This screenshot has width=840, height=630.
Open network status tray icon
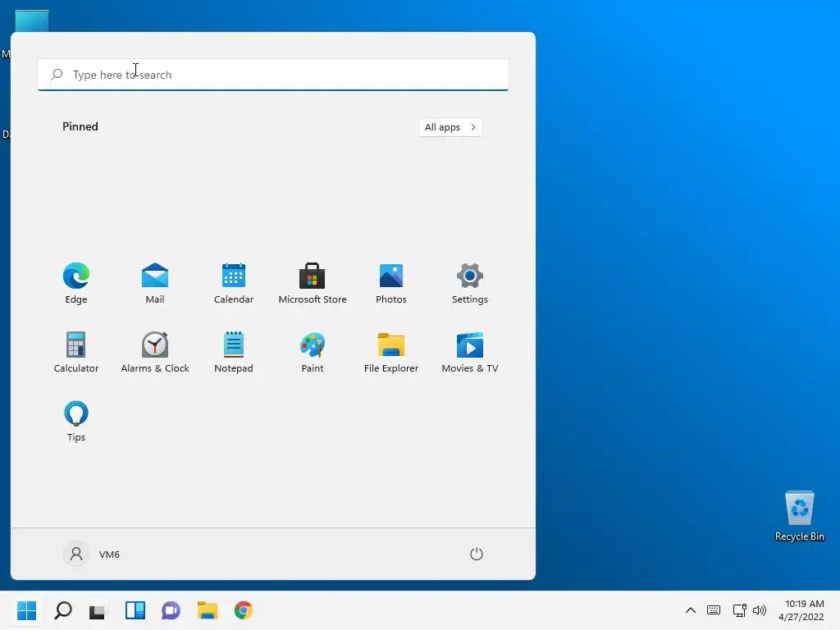point(740,610)
